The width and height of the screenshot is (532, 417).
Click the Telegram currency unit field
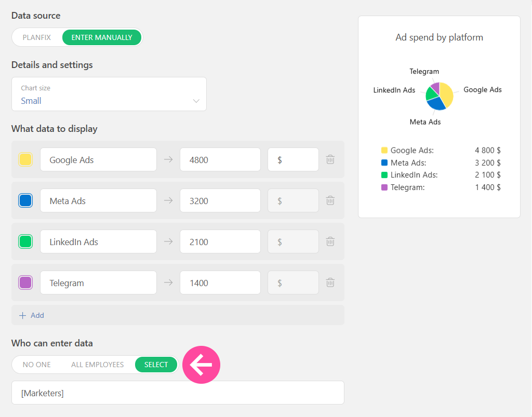pyautogui.click(x=293, y=283)
